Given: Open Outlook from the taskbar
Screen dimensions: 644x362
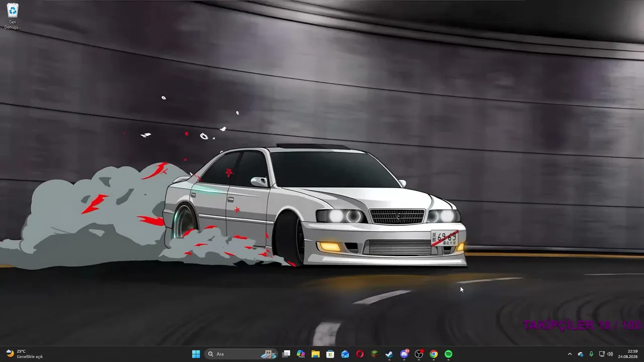Looking at the screenshot, I should click(345, 354).
